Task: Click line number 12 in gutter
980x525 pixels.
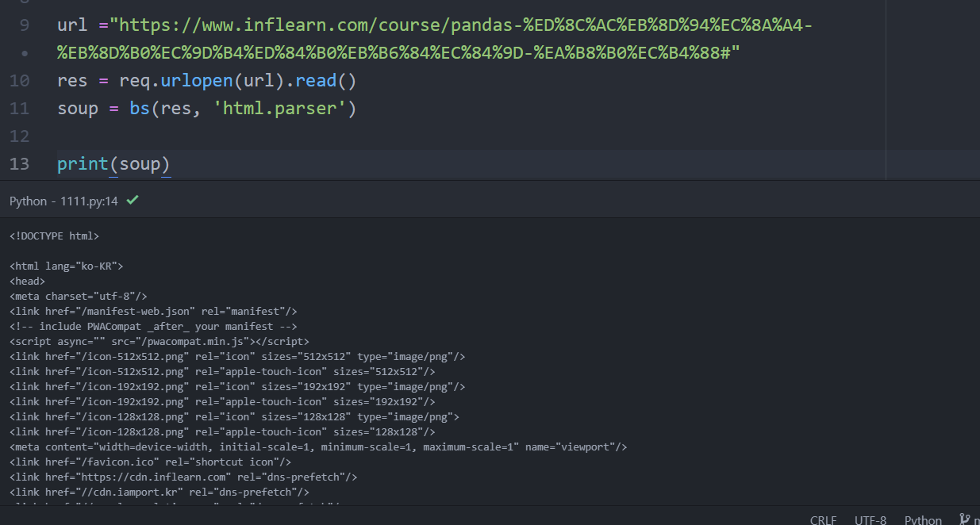Action: click(20, 136)
